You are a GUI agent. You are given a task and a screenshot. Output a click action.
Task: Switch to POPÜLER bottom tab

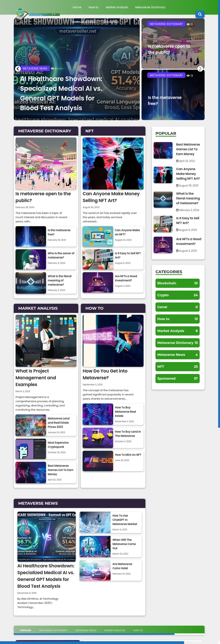(x=26, y=630)
